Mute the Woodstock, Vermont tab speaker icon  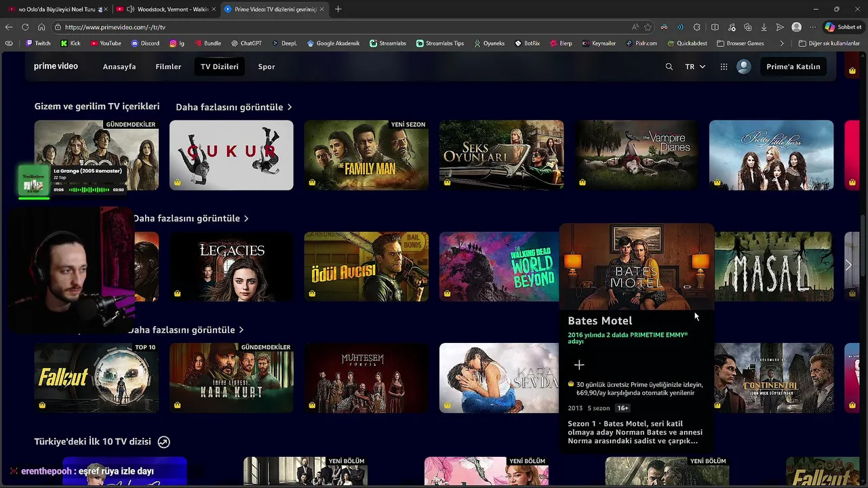pyautogui.click(x=130, y=9)
